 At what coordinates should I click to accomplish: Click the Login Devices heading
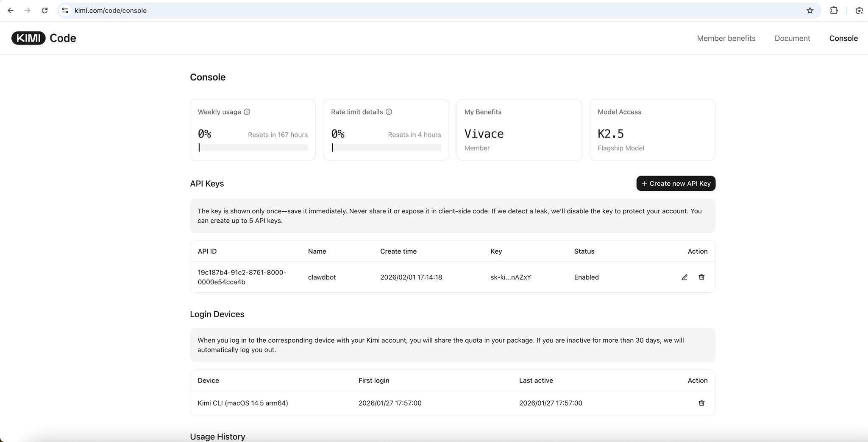click(x=217, y=314)
